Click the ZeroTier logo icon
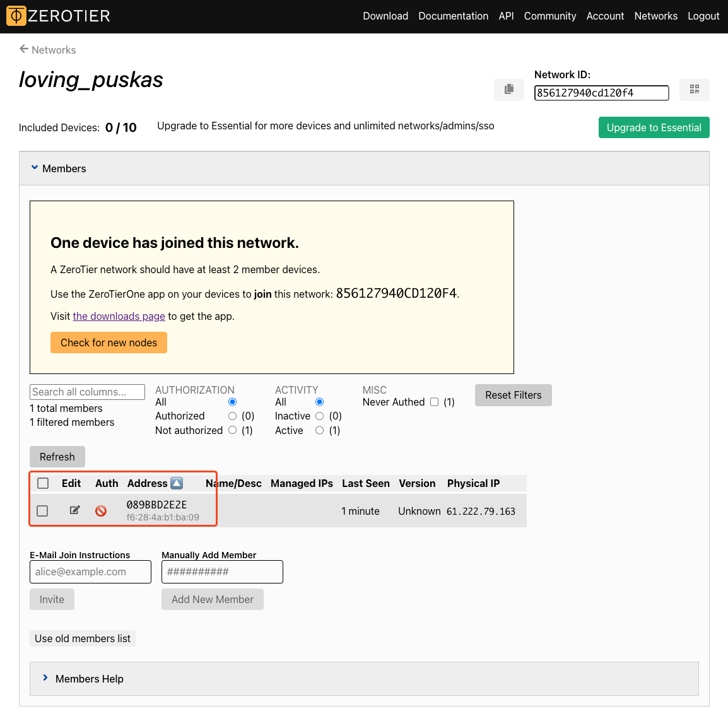The image size is (728, 709). click(x=16, y=16)
